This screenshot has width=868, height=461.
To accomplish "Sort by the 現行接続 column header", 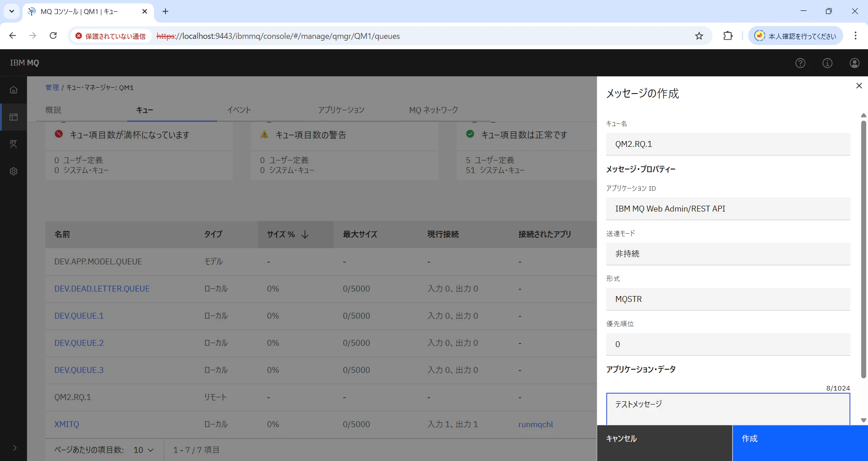I will [443, 234].
